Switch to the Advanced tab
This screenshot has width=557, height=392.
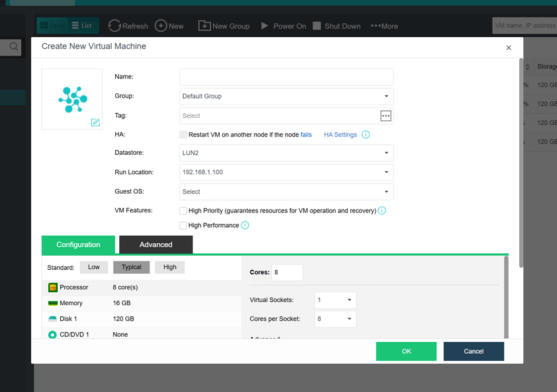(x=156, y=244)
